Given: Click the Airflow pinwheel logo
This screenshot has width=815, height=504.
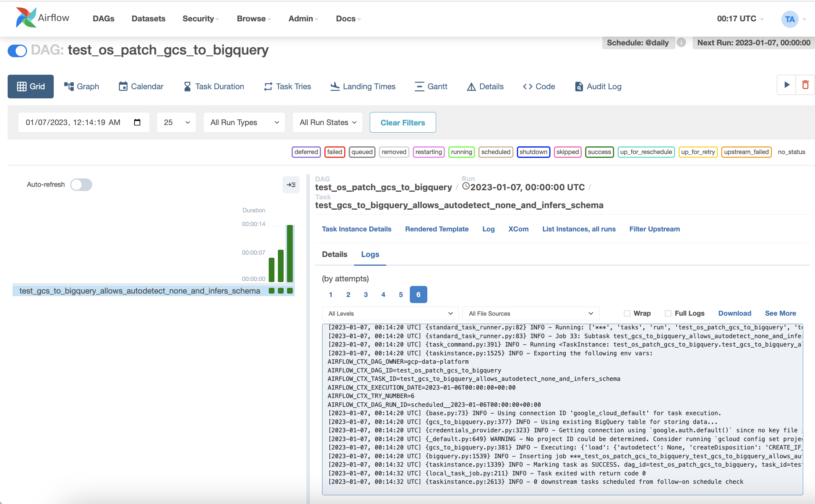Looking at the screenshot, I should tap(26, 18).
